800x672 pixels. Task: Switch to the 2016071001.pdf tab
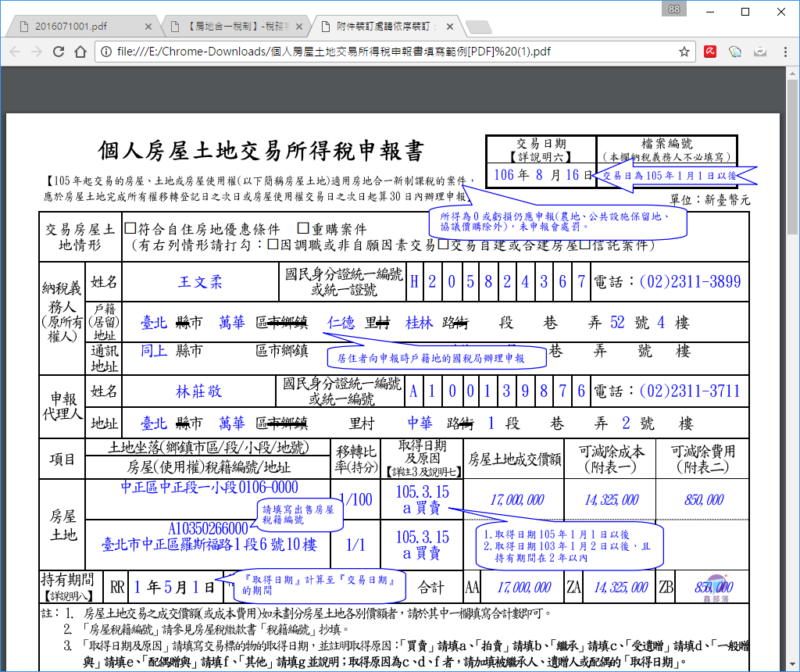(x=81, y=27)
